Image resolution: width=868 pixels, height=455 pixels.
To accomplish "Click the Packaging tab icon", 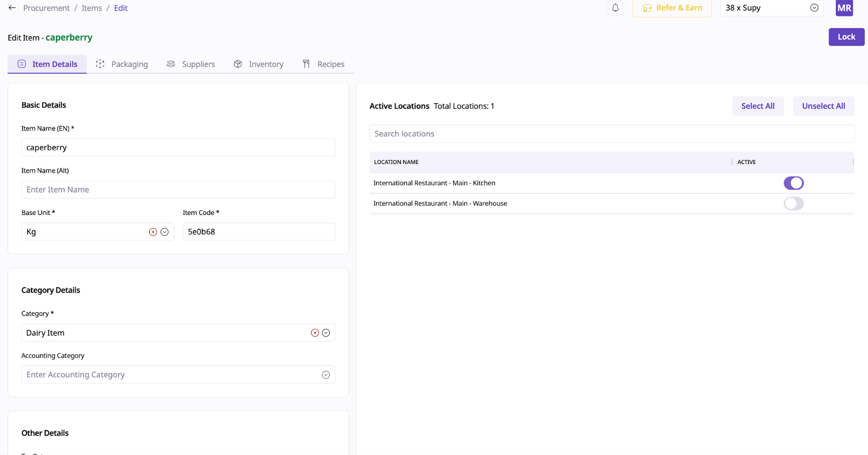I will (x=100, y=64).
